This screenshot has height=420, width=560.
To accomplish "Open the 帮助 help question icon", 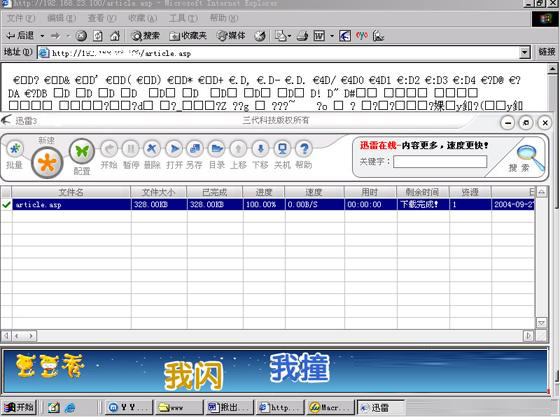I will [304, 149].
